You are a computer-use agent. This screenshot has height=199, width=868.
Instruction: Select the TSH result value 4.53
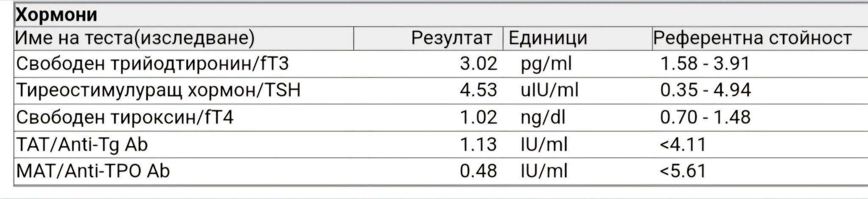478,90
